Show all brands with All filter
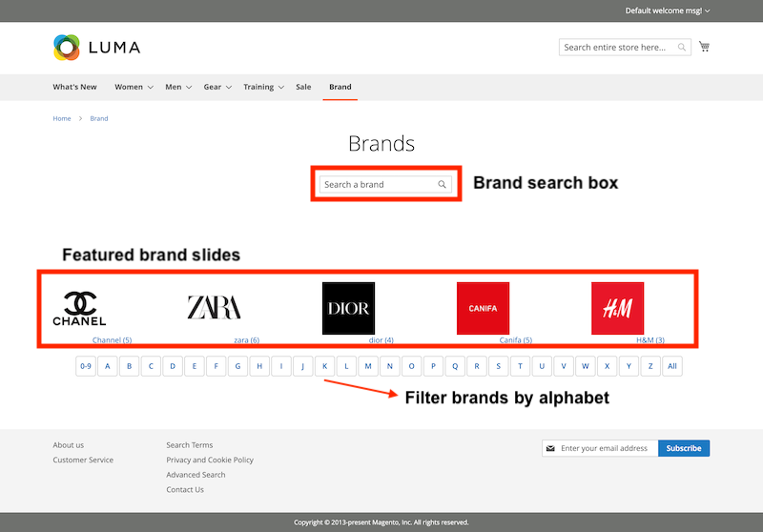 pos(672,366)
